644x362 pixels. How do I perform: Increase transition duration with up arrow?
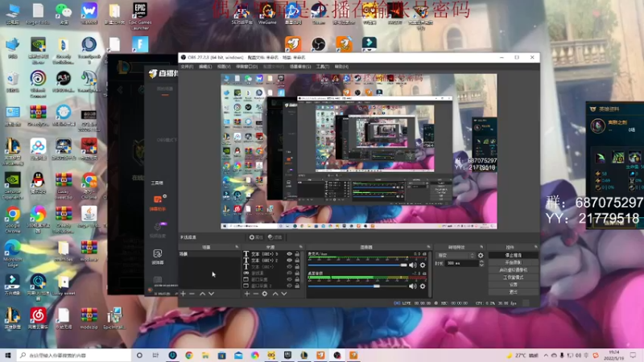481,261
